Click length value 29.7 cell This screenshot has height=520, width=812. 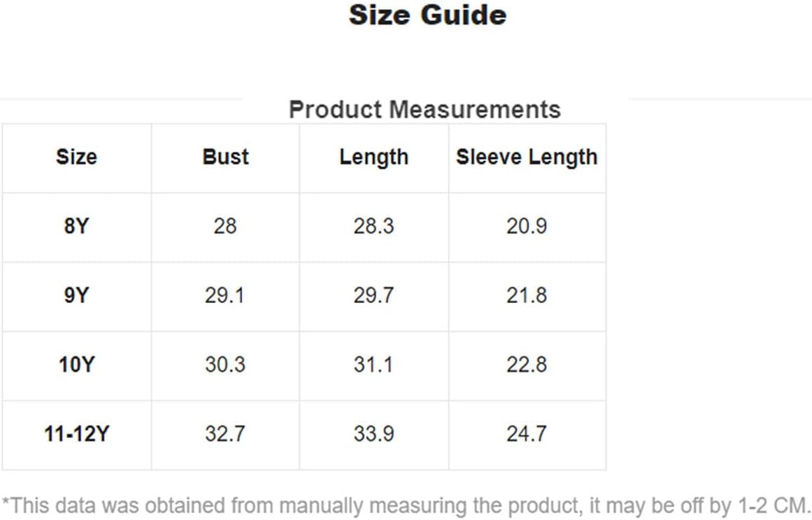(374, 295)
